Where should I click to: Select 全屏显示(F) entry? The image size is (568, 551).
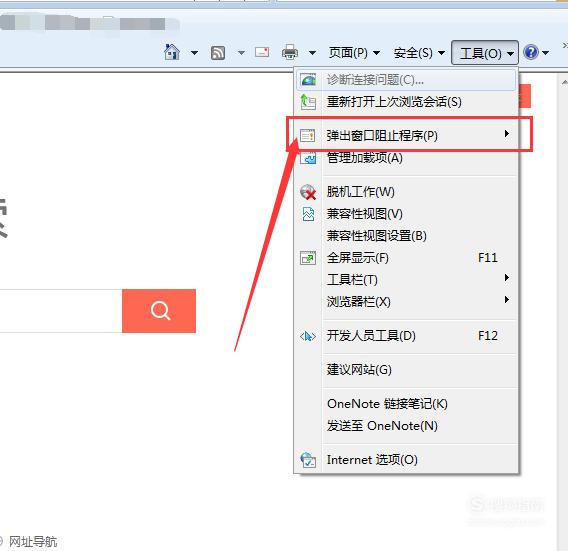pyautogui.click(x=406, y=258)
